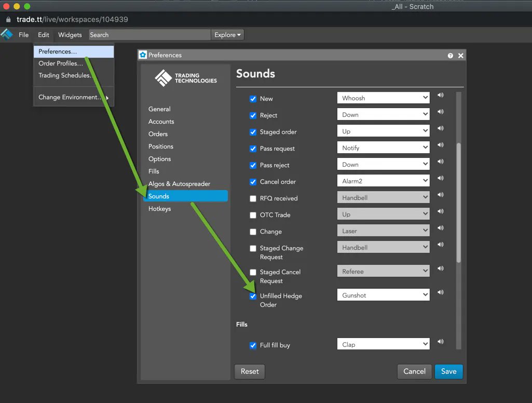This screenshot has width=532, height=403.
Task: Open the Hotkeys preferences section
Action: [x=159, y=209]
